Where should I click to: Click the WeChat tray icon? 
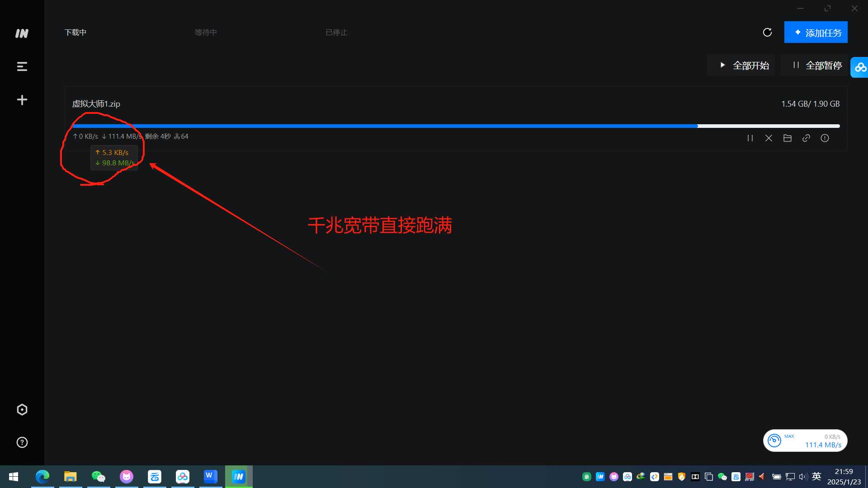pyautogui.click(x=722, y=477)
